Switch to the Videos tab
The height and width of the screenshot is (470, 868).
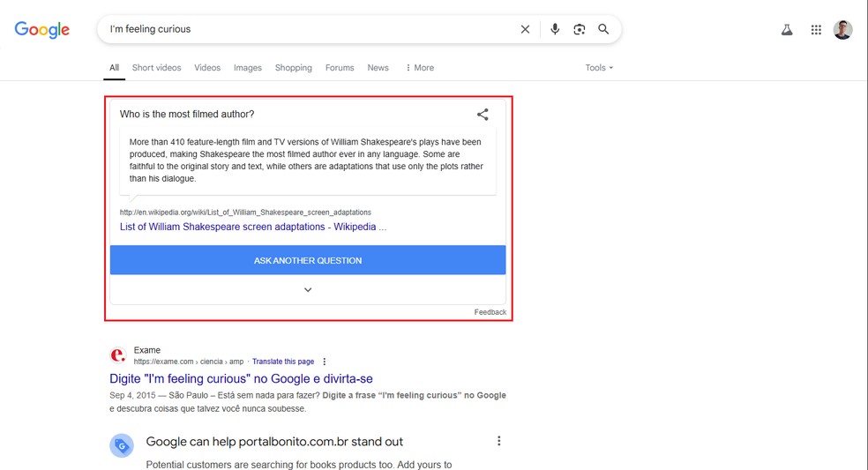point(207,68)
